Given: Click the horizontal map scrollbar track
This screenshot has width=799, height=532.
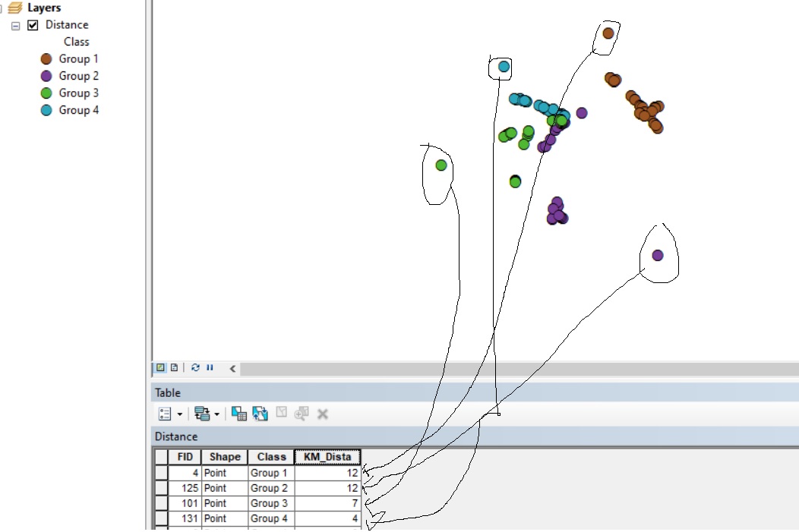Looking at the screenshot, I should (519, 369).
